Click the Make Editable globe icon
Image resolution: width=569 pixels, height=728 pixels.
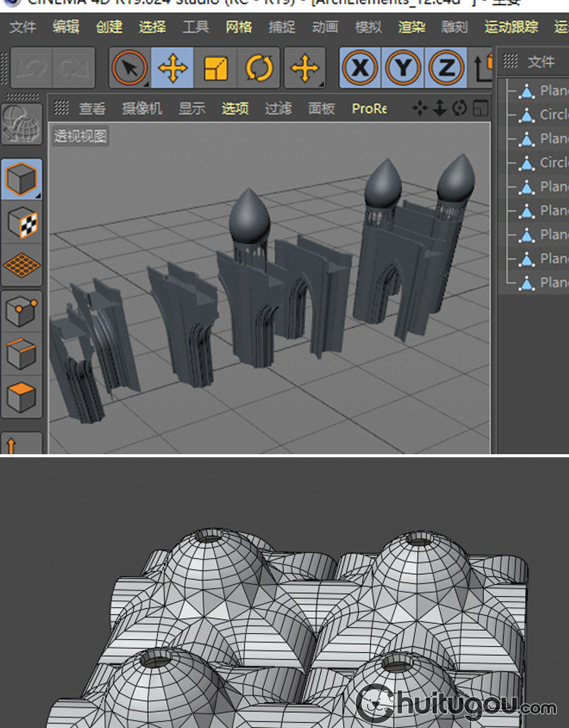point(21,124)
